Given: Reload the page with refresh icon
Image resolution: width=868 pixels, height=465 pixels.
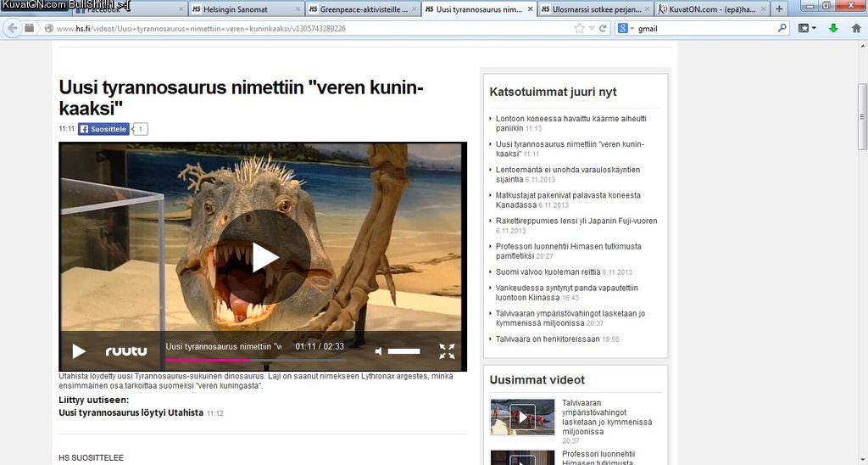Looking at the screenshot, I should point(603,28).
